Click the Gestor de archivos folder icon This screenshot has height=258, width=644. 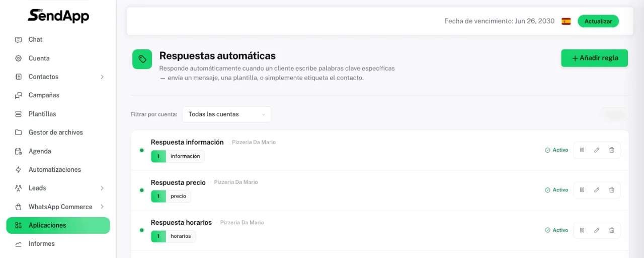pos(19,133)
